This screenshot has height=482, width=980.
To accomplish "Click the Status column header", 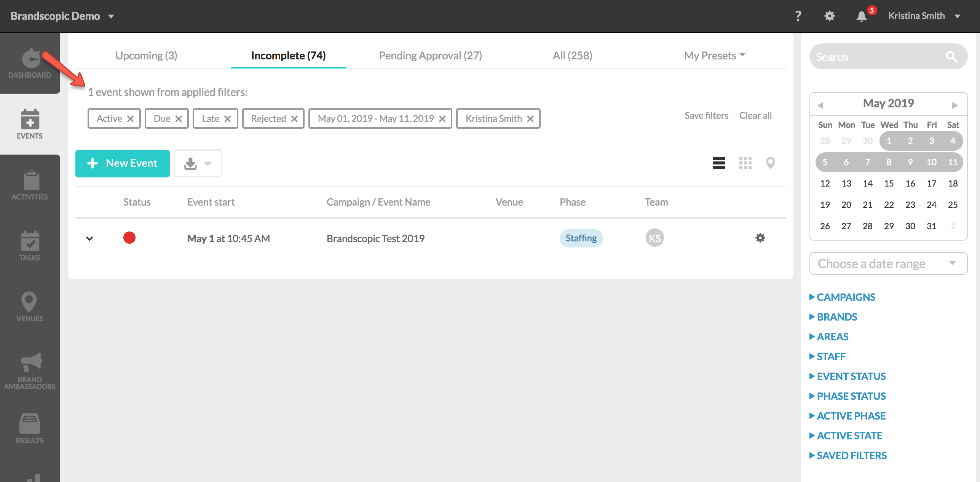I will (x=137, y=202).
